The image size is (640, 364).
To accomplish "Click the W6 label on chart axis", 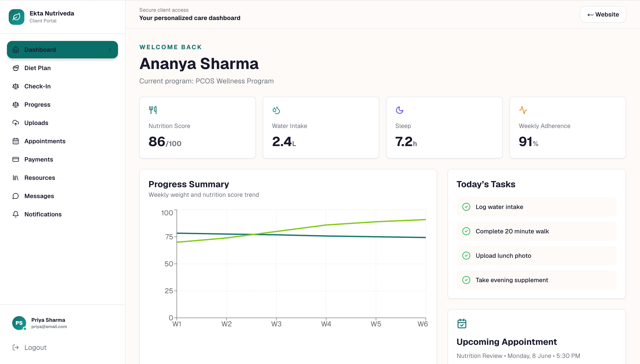I will click(x=423, y=324).
